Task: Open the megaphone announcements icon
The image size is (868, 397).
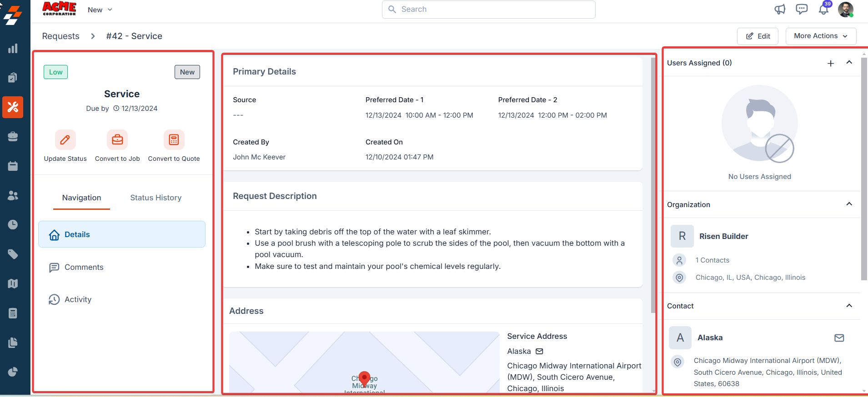Action: [780, 9]
